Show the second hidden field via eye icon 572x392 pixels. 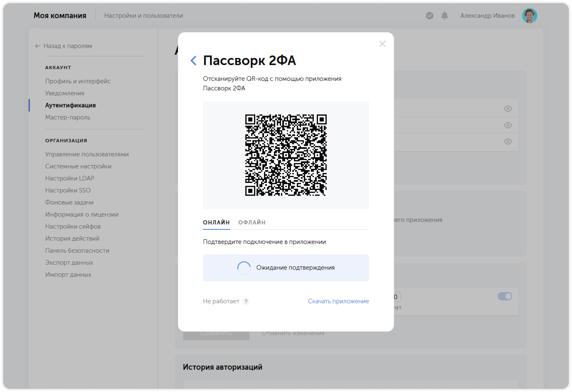[x=508, y=125]
